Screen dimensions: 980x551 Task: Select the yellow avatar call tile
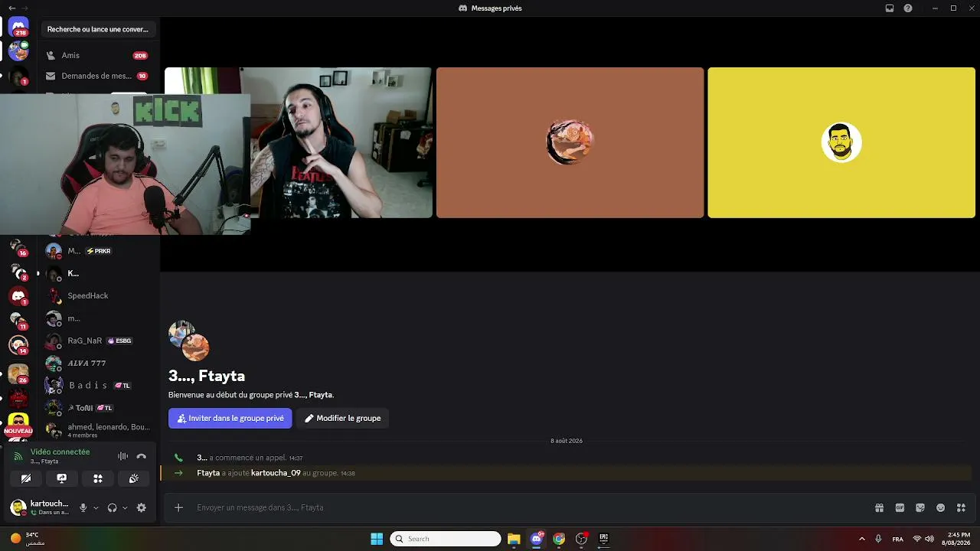pyautogui.click(x=841, y=142)
